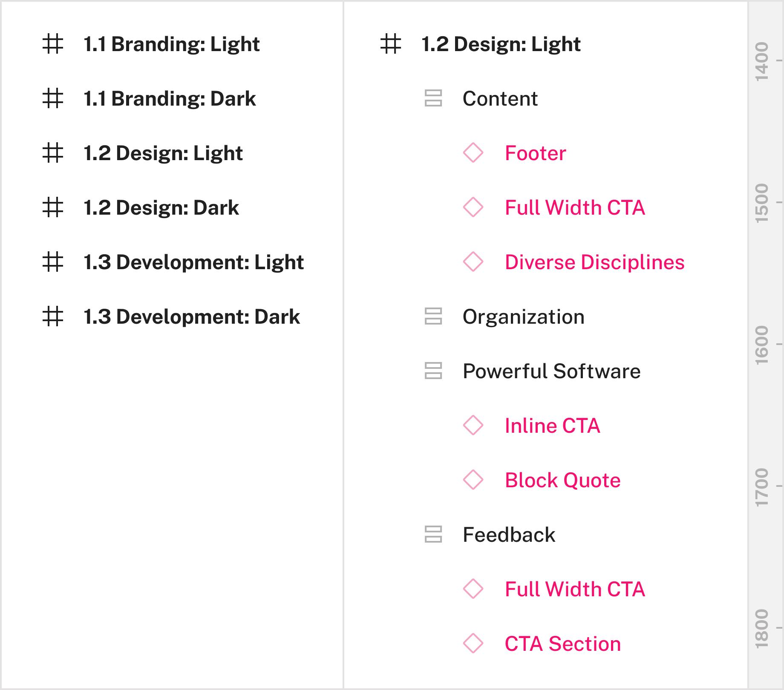784x690 pixels.
Task: Select the Powerful Software layer
Action: 551,371
